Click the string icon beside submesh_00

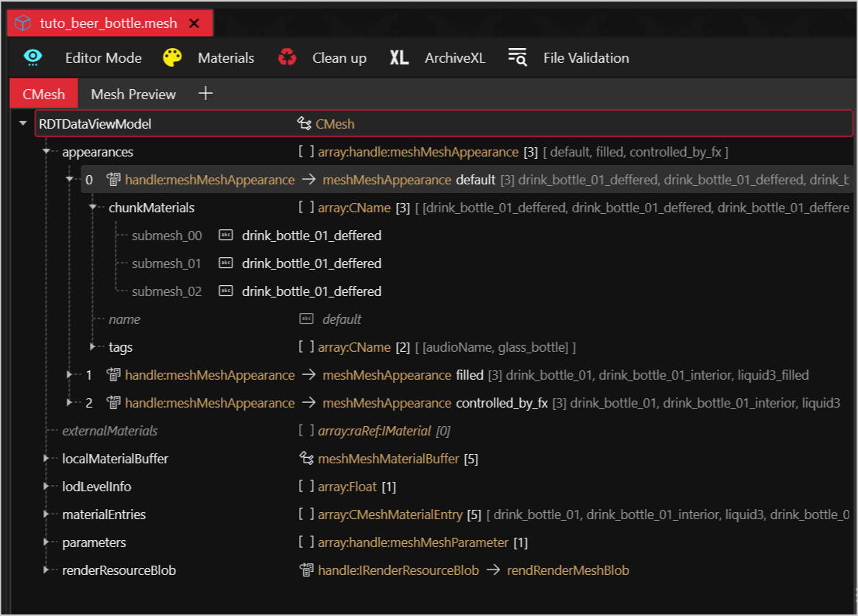tap(226, 236)
